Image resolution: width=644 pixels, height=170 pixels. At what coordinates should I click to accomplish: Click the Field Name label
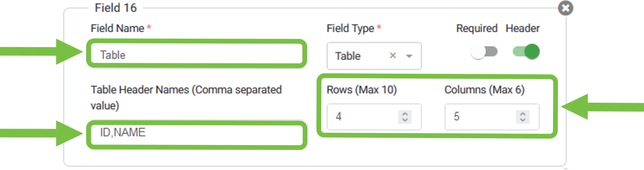pos(117,28)
